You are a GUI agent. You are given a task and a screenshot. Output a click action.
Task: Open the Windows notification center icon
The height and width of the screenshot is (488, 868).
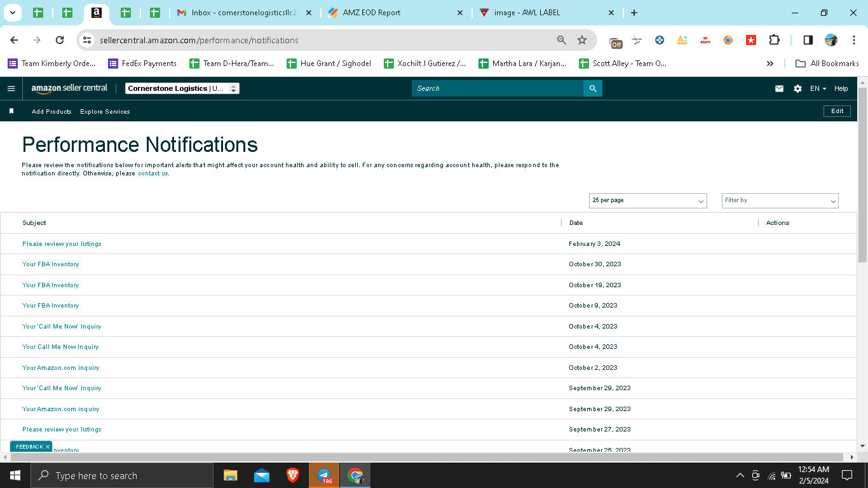(x=847, y=475)
